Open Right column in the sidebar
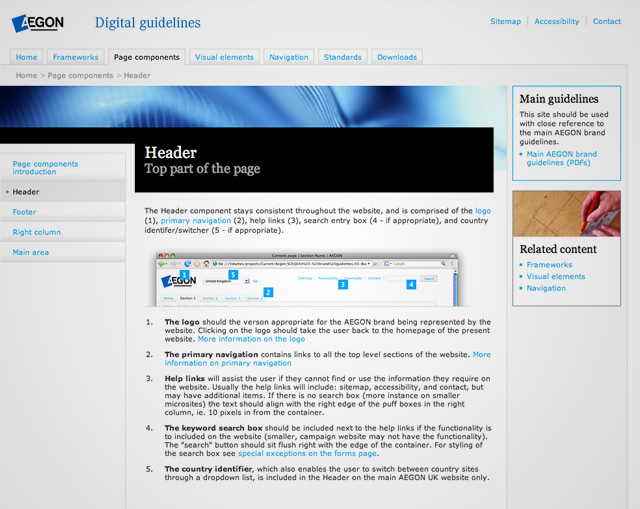This screenshot has width=640, height=509. tap(63, 232)
